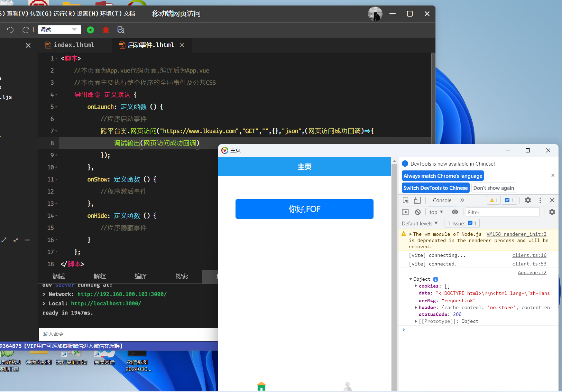Screen dimensions: 562x392
Task: Tap the user profile icon in bottom navigation
Action: tap(348, 386)
